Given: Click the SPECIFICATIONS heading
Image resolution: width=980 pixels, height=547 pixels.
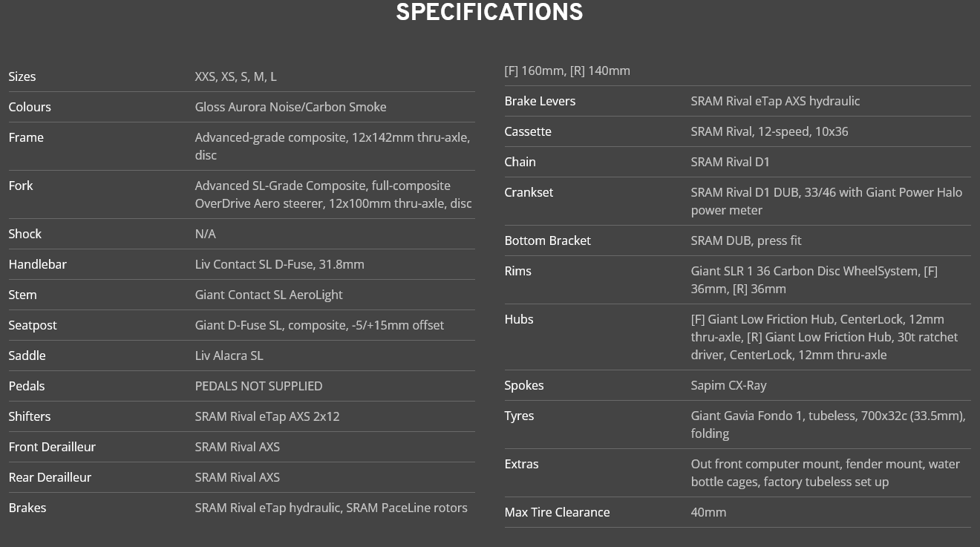Looking at the screenshot, I should 489,13.
